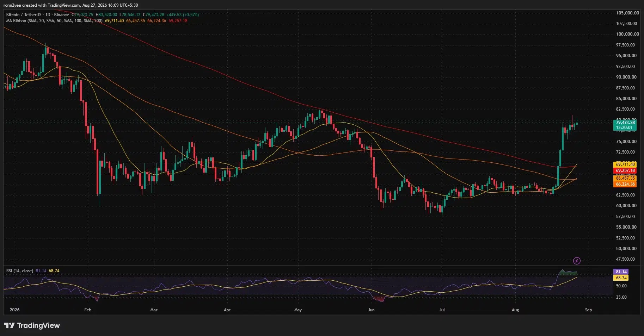Click the "Mar" label on the time axis
This screenshot has width=644, height=336.
154,310
